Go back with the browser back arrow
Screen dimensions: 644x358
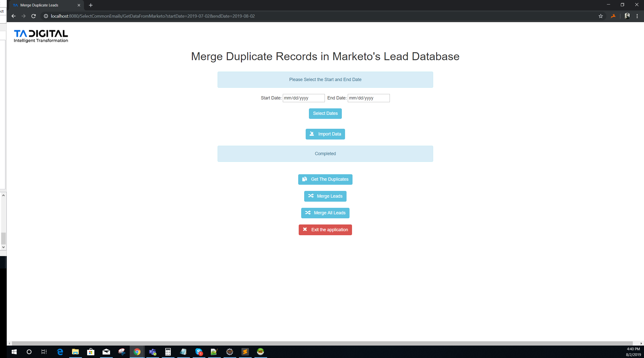point(13,16)
